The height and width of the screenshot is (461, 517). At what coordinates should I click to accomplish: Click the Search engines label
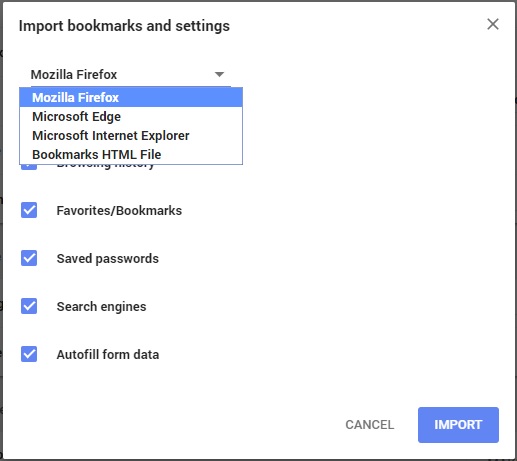101,307
